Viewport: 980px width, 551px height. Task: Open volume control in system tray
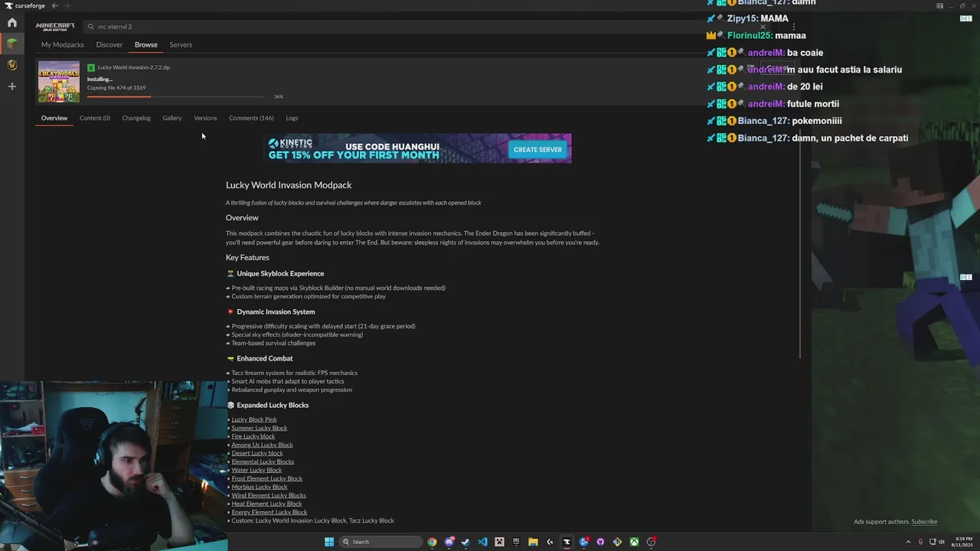942,542
